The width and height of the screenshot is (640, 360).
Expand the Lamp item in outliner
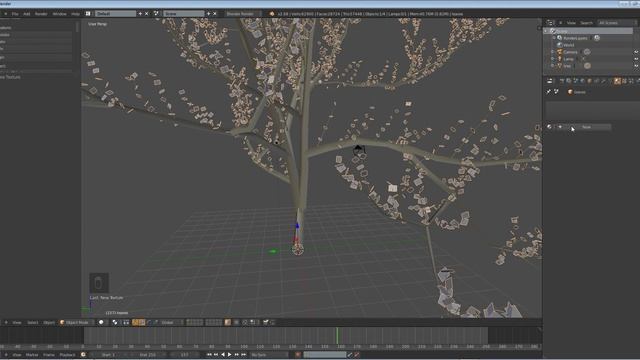[553, 59]
